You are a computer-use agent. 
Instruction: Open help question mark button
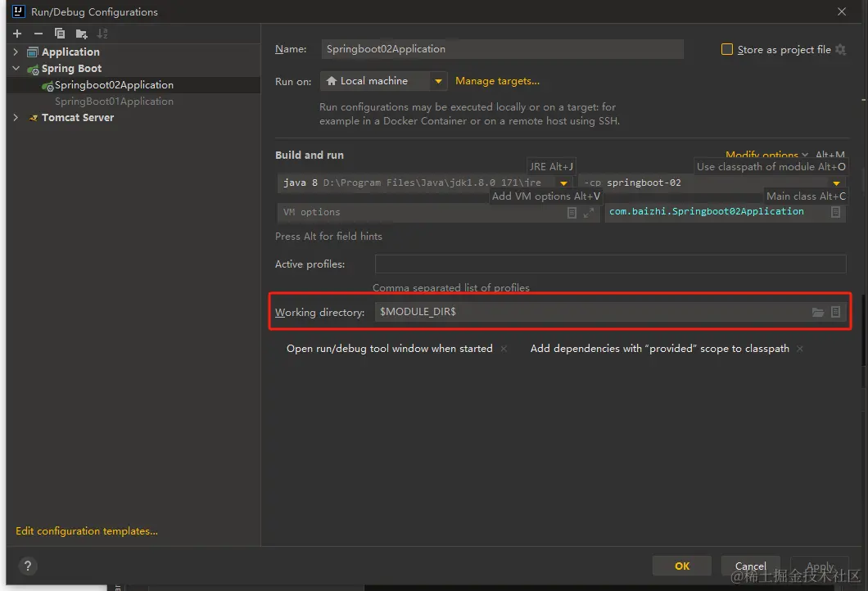[x=28, y=566]
